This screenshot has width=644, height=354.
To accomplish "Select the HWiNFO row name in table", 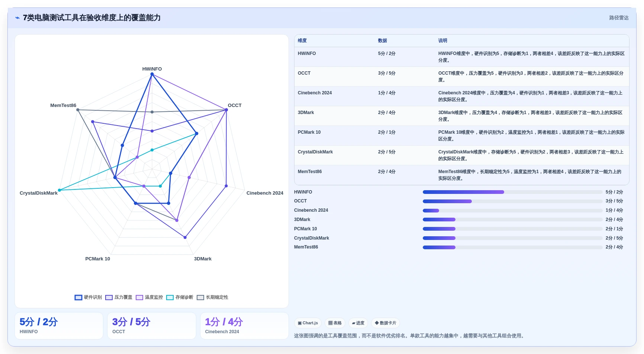I will [x=307, y=53].
